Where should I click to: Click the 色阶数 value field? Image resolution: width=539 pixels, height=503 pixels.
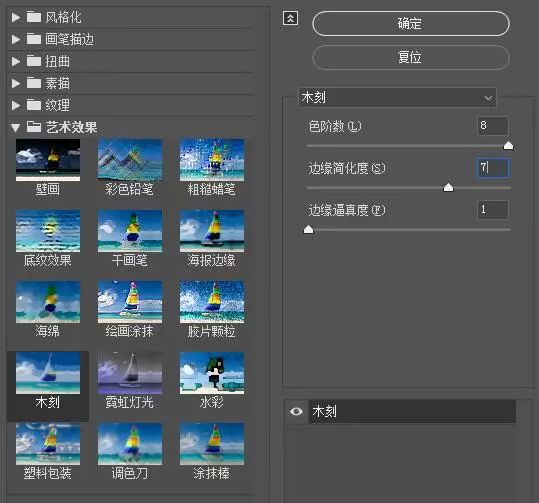[493, 126]
